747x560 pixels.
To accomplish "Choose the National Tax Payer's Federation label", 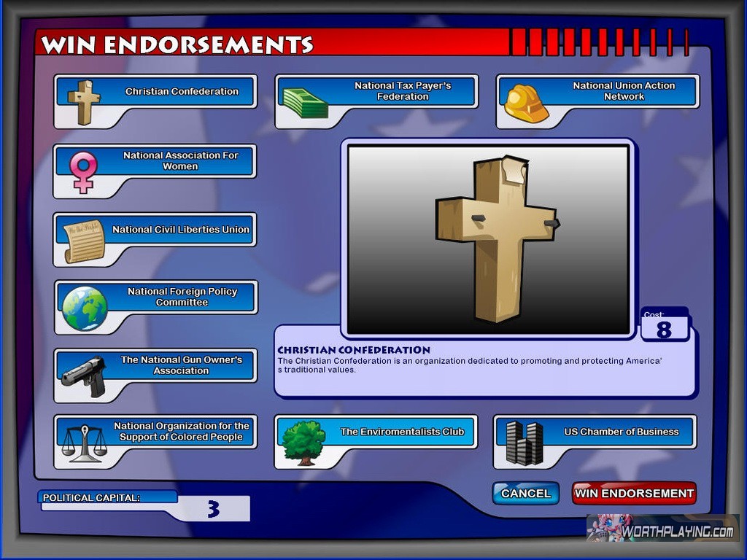I will pos(403,91).
